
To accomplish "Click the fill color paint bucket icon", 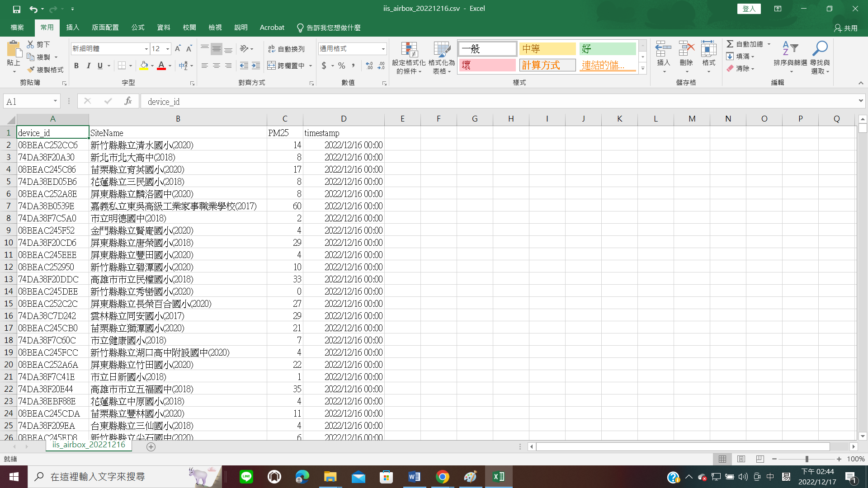I will point(144,66).
